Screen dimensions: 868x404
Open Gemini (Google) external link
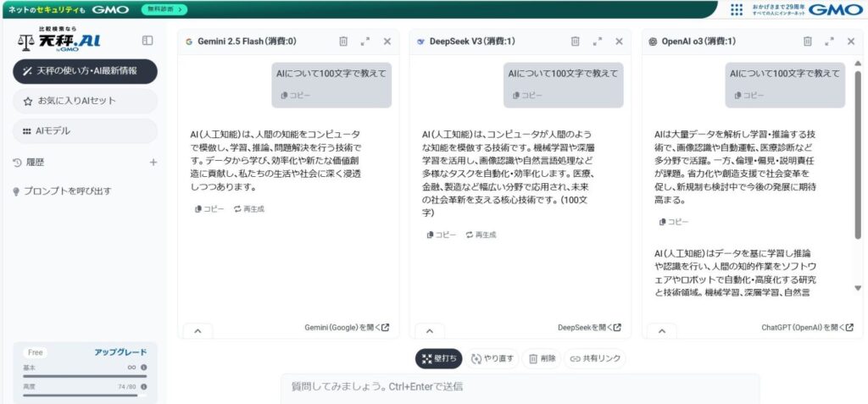pos(347,327)
